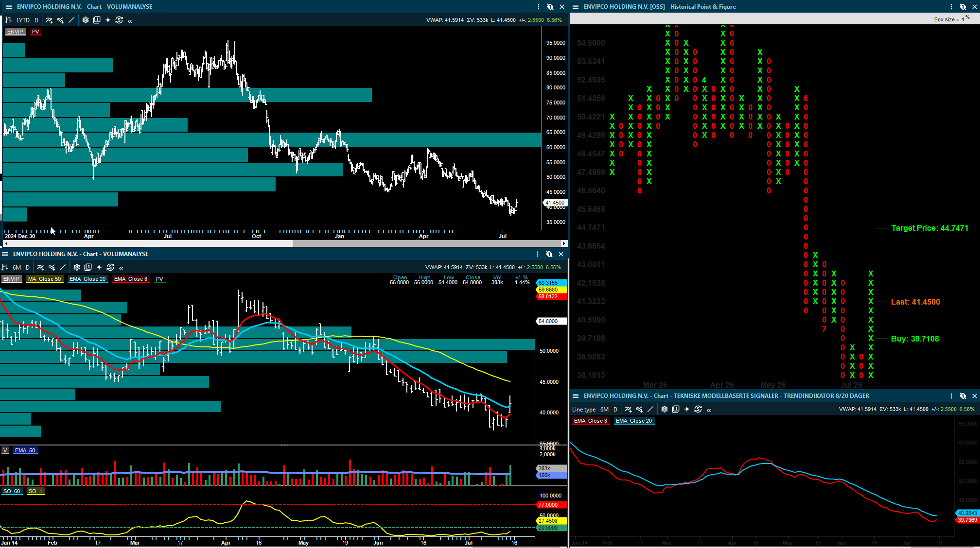
Task: Open the hamburger menu of the Point & Figure panel
Action: click(x=576, y=7)
